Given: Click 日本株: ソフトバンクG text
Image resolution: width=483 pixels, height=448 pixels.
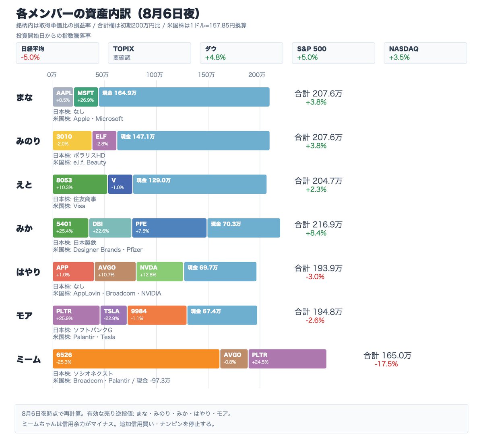Looking at the screenshot, I should click(x=83, y=330).
